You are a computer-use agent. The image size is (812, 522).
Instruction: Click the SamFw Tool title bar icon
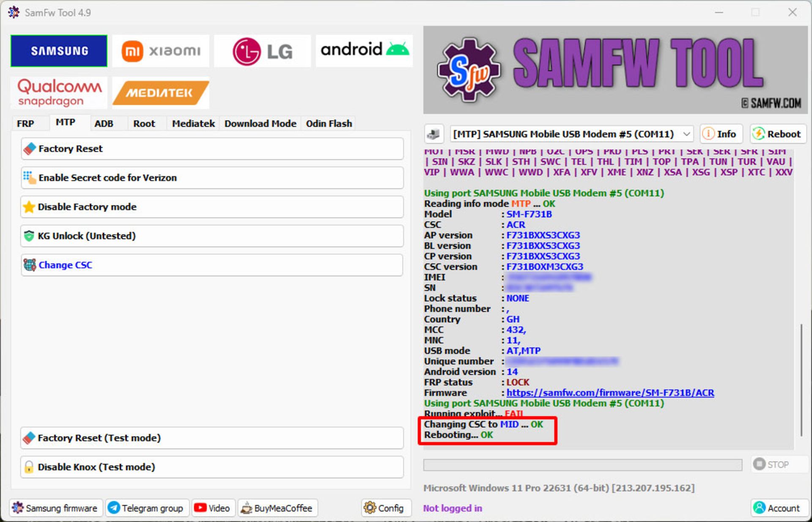click(x=14, y=12)
